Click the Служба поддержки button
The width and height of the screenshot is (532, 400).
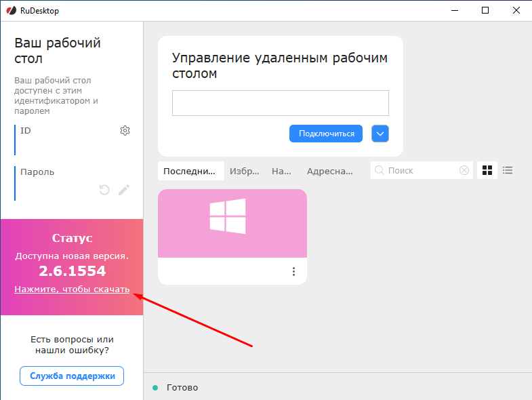pos(72,376)
